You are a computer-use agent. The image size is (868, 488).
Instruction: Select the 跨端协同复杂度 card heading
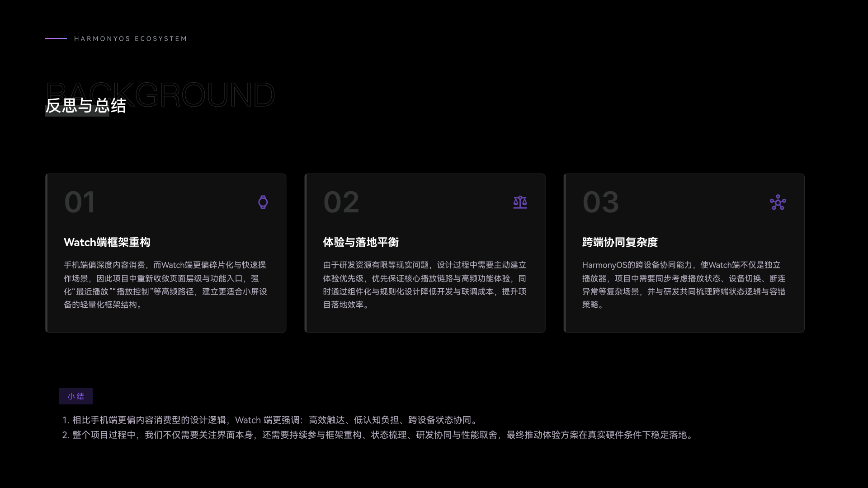click(620, 242)
